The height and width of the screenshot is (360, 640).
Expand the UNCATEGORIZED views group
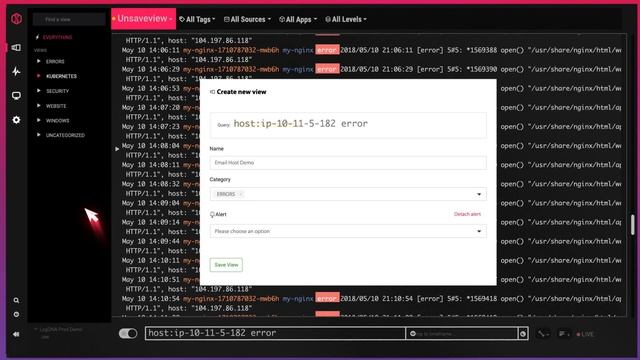tap(39, 135)
